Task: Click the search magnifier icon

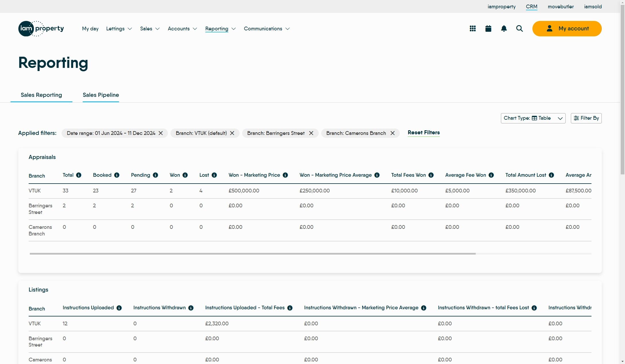Action: tap(519, 29)
